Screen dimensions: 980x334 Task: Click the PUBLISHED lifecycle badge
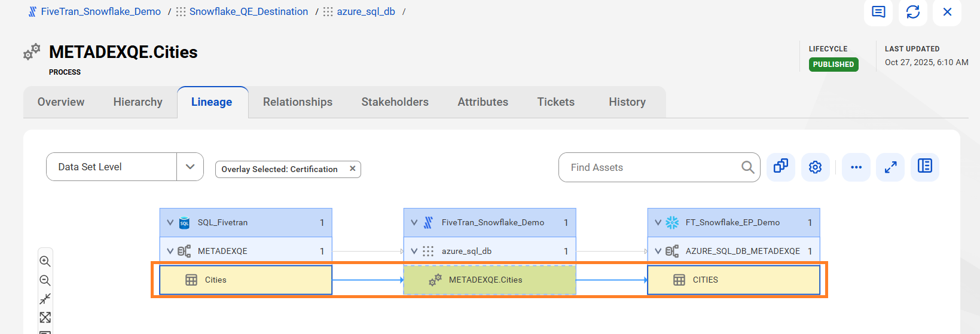[834, 65]
